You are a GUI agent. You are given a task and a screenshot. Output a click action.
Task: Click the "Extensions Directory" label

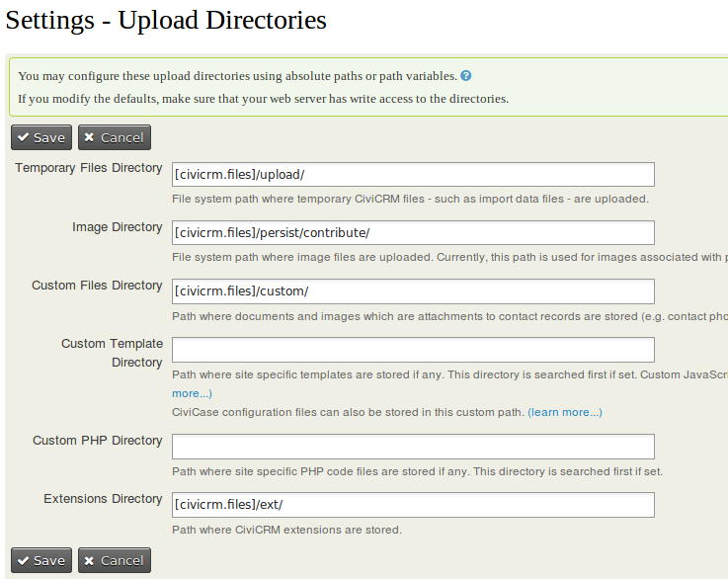[x=103, y=499]
